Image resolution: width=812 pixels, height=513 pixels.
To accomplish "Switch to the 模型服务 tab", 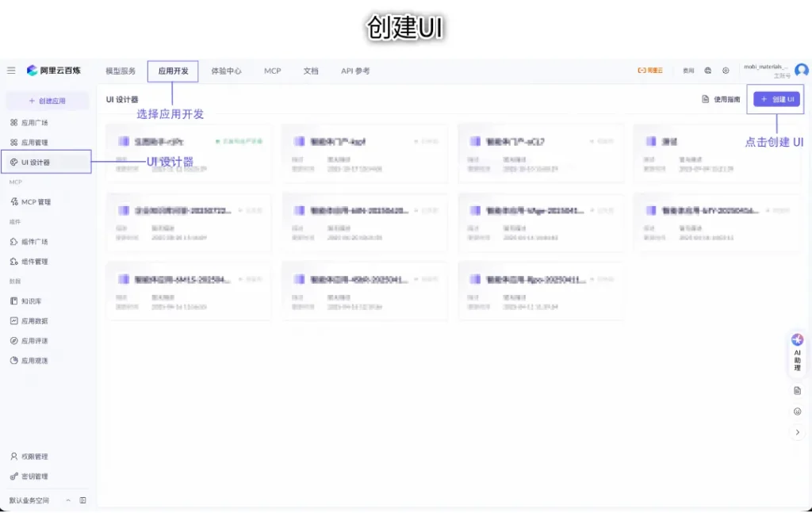I will point(121,71).
